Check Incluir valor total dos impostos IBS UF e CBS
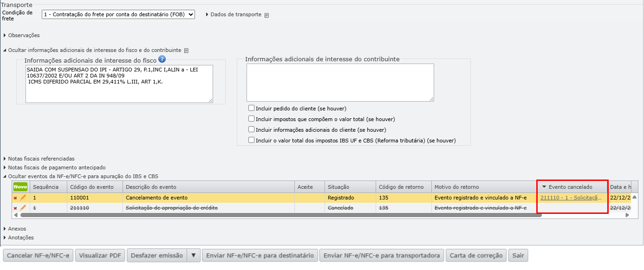Viewport: 644px width, 270px height. tap(251, 140)
